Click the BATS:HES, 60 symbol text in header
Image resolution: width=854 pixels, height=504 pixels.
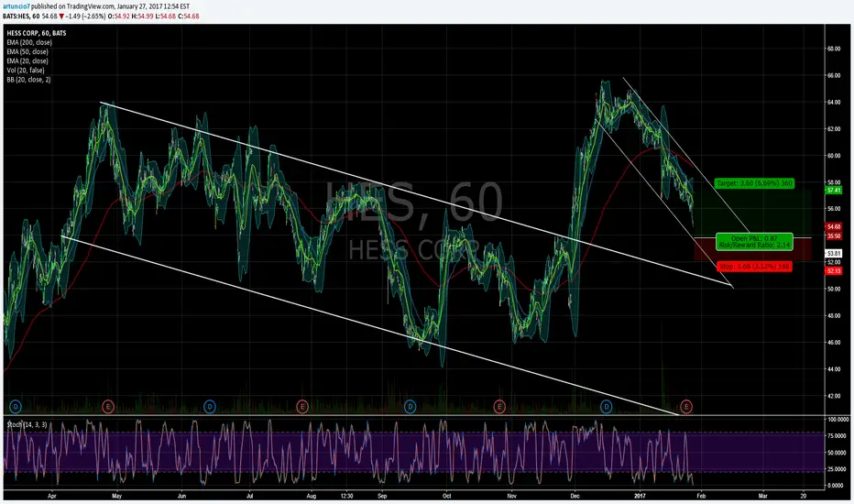(21, 16)
